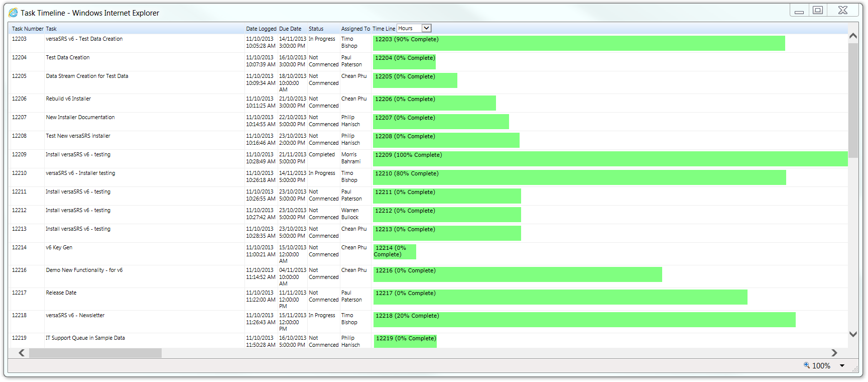
Task: Click the window resize grip in status bar
Action: point(855,369)
